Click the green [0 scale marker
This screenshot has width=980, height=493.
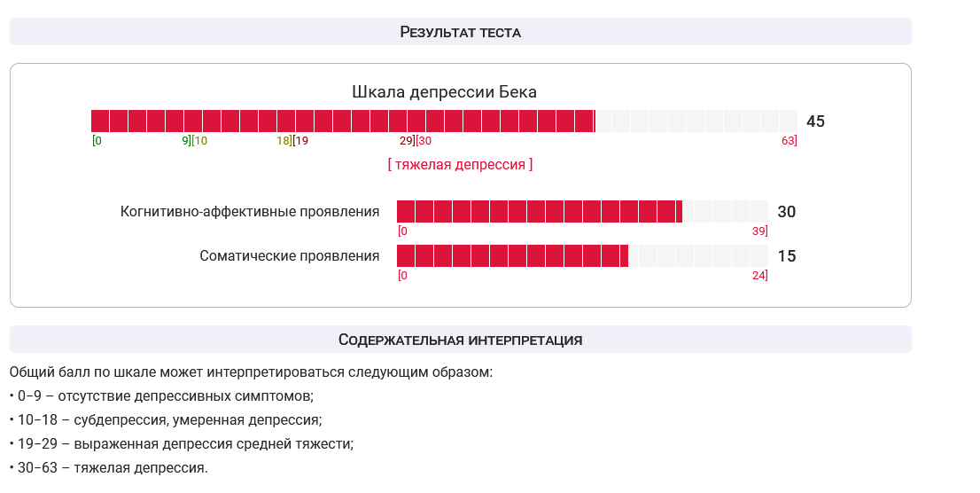tap(97, 141)
